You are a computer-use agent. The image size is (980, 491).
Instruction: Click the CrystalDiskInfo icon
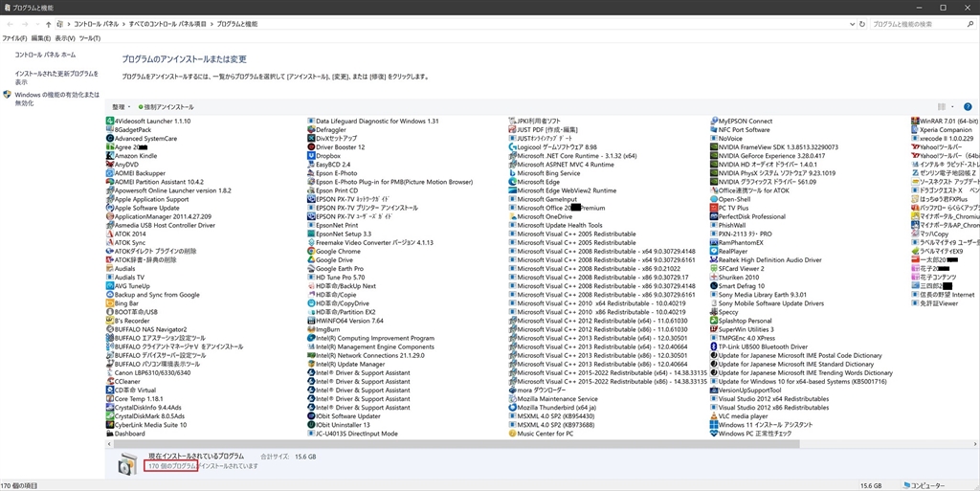[110, 408]
